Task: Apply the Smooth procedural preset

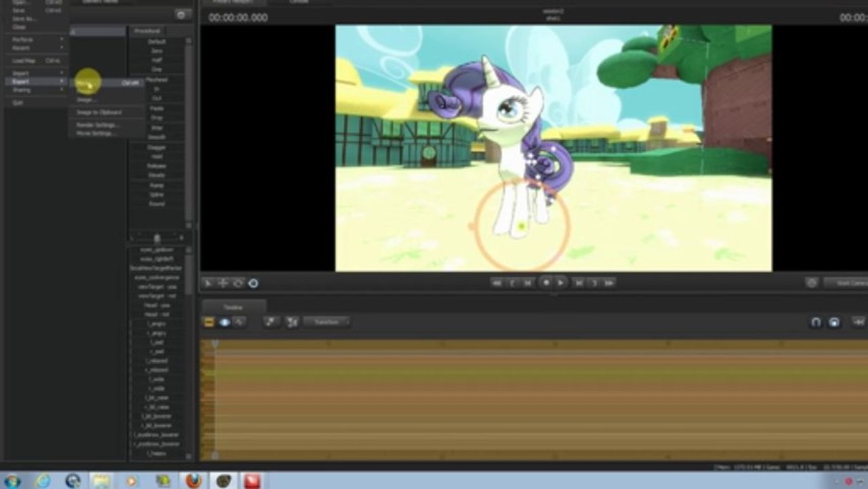Action: [157, 137]
